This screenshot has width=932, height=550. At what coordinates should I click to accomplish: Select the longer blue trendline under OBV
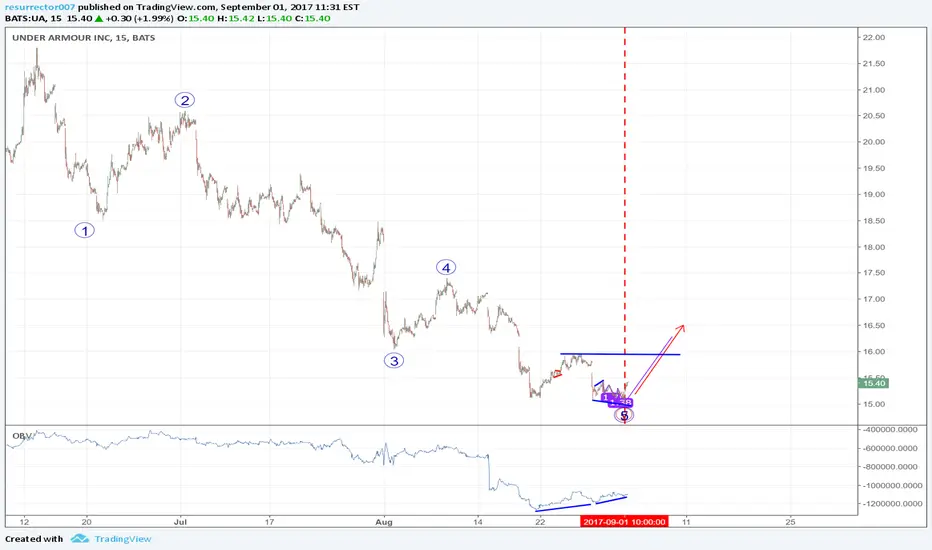pyautogui.click(x=563, y=508)
